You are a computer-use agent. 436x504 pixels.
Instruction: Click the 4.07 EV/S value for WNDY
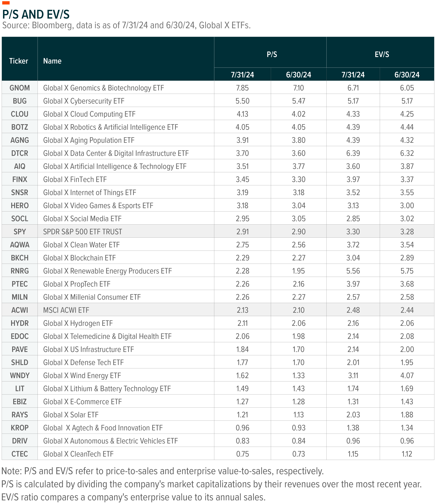[407, 376]
